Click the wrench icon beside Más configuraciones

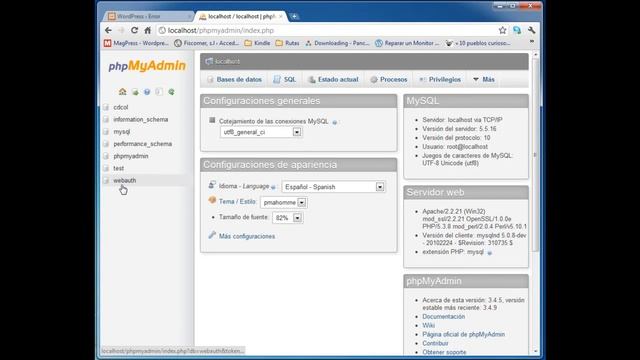pyautogui.click(x=212, y=235)
